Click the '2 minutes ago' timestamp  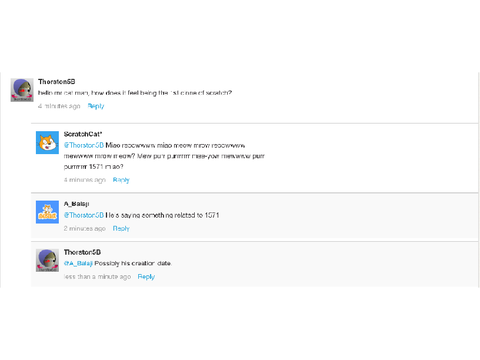85,228
